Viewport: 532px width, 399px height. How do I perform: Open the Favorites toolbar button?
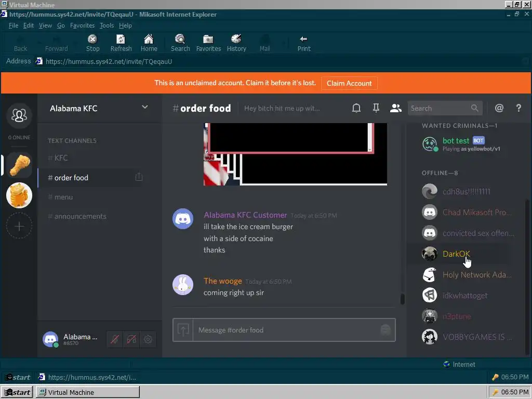[x=208, y=43]
